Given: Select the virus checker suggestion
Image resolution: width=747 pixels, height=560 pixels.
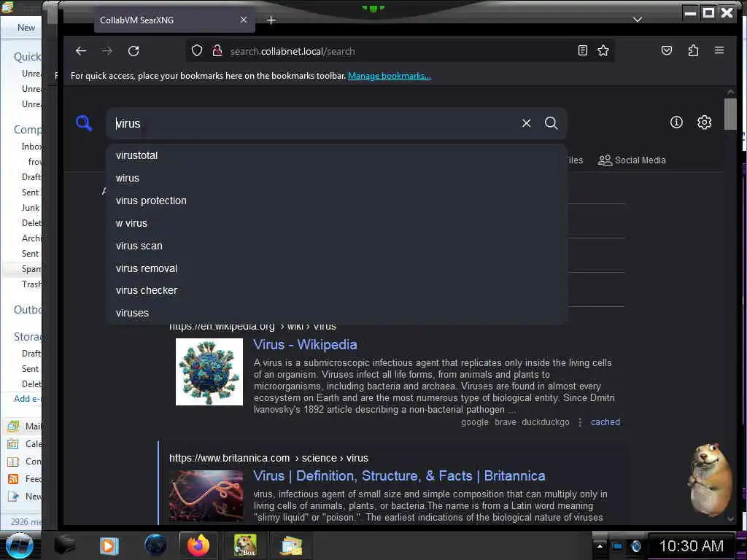Looking at the screenshot, I should [336, 290].
